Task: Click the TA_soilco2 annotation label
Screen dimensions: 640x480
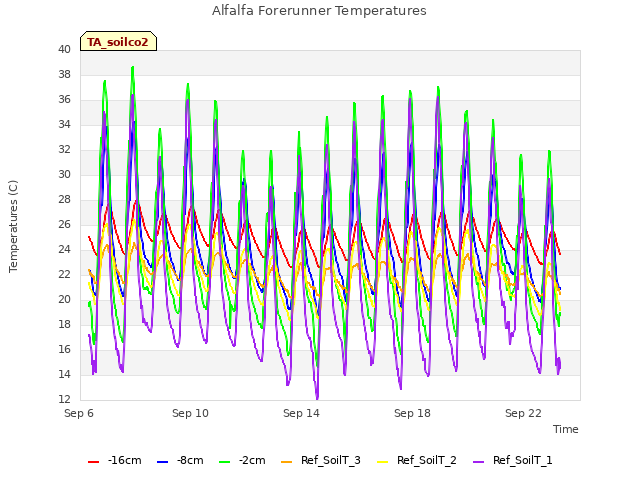Action: point(118,42)
